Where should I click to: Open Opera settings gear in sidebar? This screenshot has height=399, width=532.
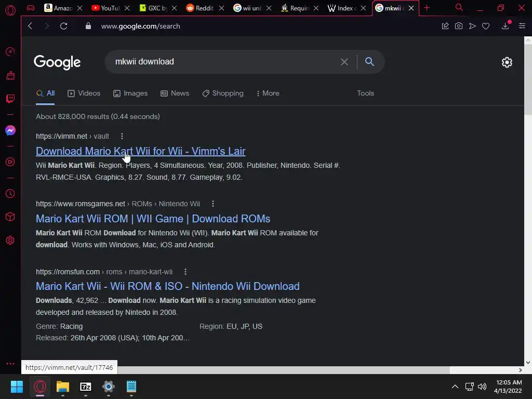10,240
